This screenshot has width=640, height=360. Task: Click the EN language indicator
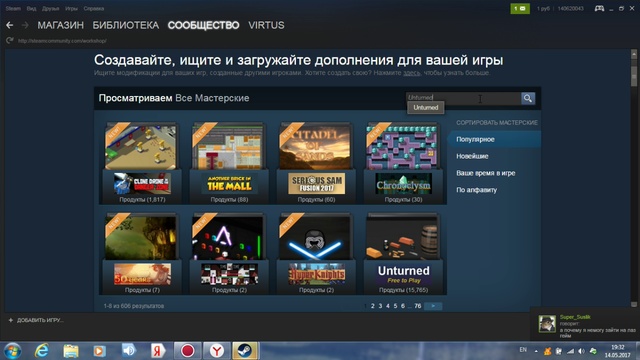point(523,350)
